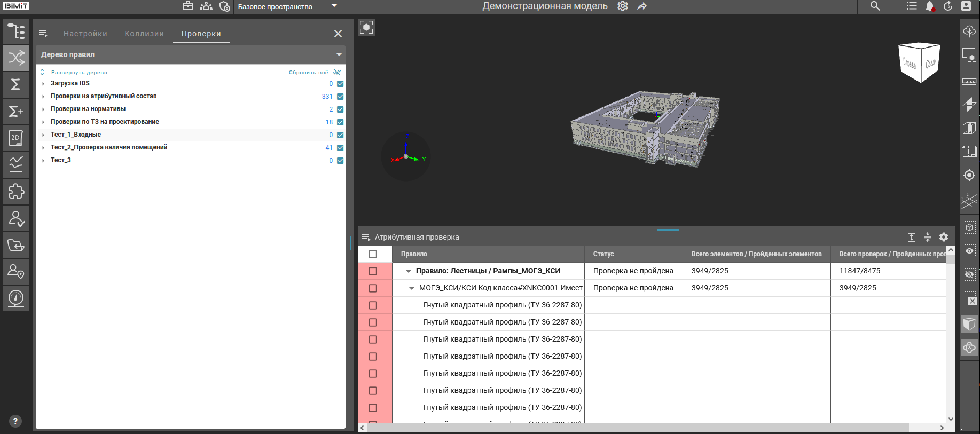
Task: Collapse attribute check panel height icon
Action: (928, 237)
